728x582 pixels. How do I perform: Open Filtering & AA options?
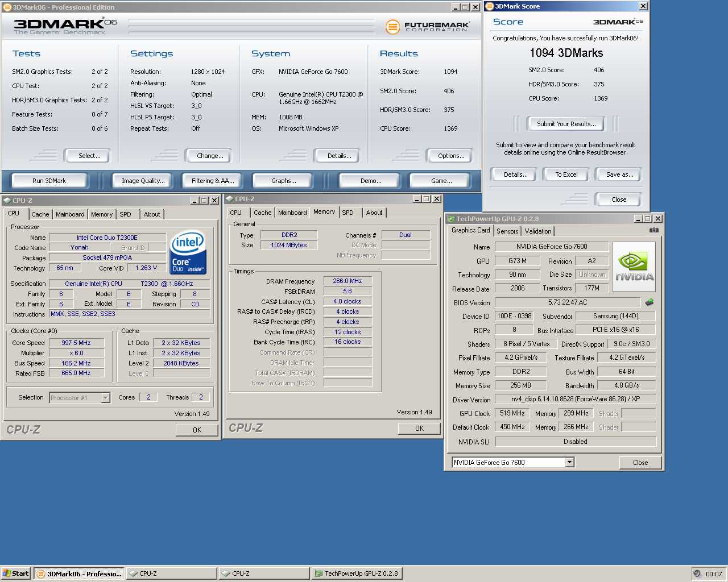pyautogui.click(x=213, y=181)
